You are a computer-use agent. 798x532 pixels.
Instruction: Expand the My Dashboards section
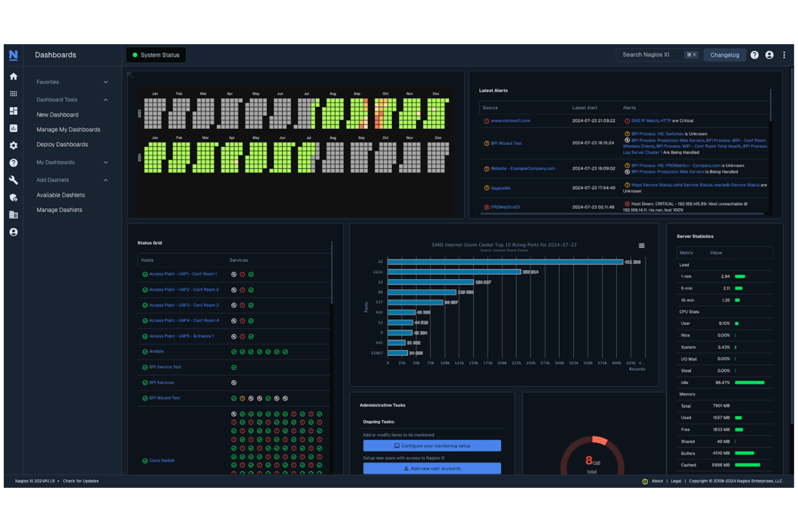(x=71, y=162)
